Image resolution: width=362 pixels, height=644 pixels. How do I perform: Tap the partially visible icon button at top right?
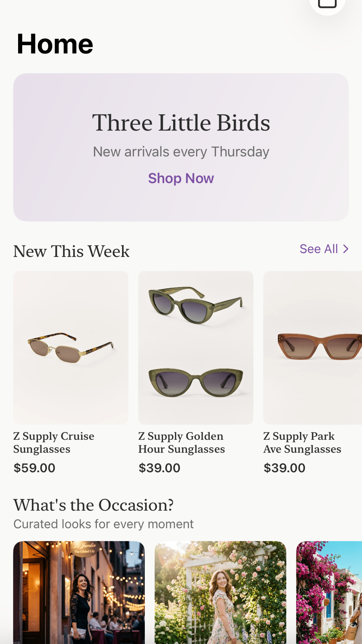point(327,3)
